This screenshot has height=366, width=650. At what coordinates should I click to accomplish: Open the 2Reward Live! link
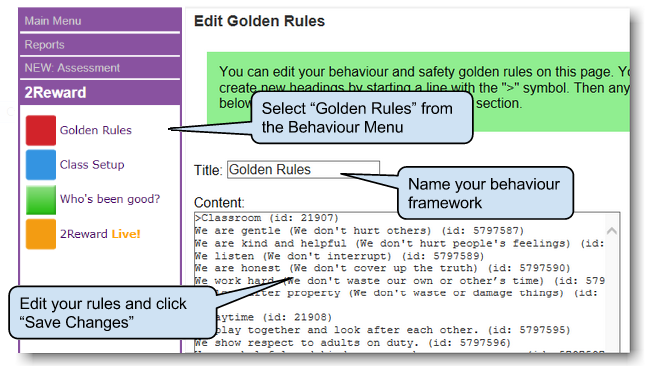(x=100, y=234)
